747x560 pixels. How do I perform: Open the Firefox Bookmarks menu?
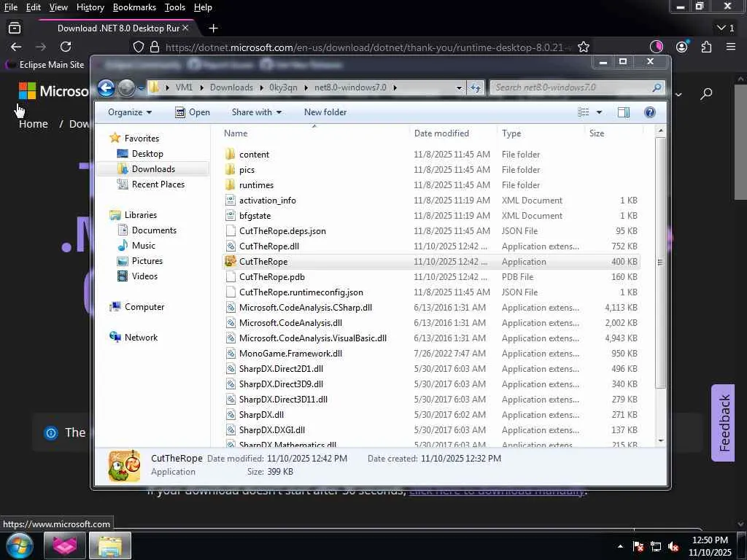[134, 7]
